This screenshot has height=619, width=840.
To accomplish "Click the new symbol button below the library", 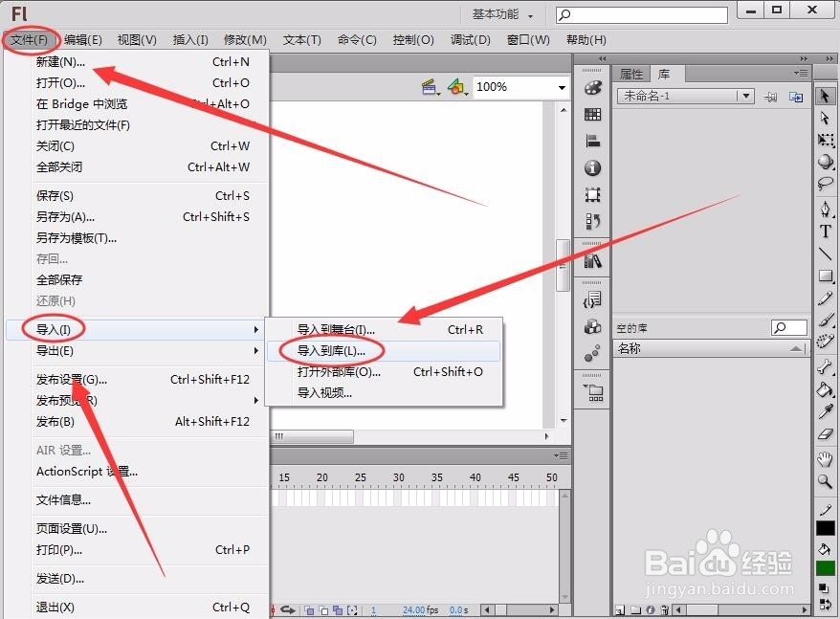I will tap(620, 609).
